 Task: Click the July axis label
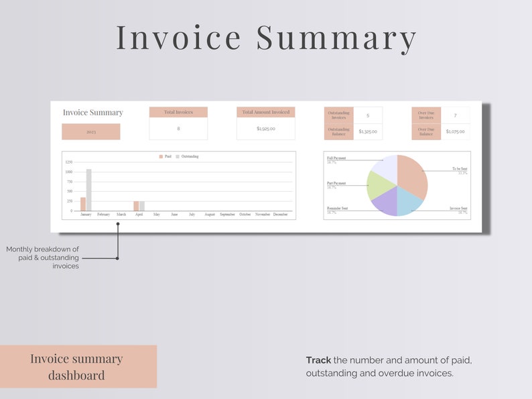coord(192,215)
